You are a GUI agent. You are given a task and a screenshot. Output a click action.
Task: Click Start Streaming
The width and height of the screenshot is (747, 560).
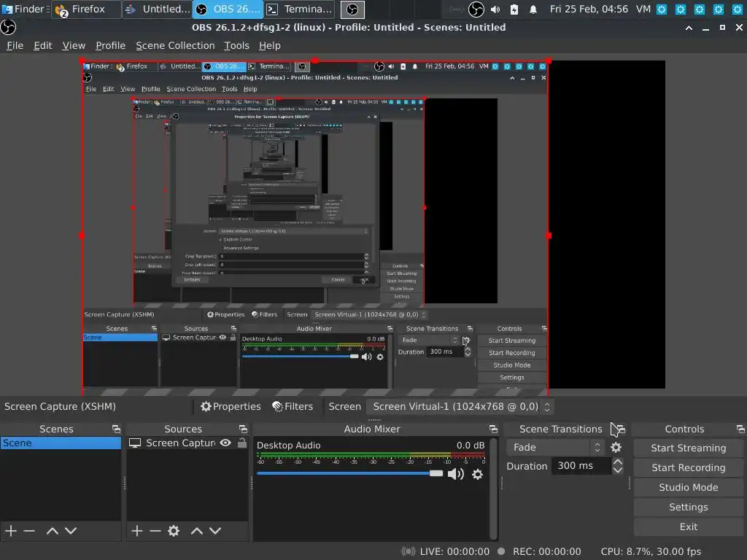(689, 448)
